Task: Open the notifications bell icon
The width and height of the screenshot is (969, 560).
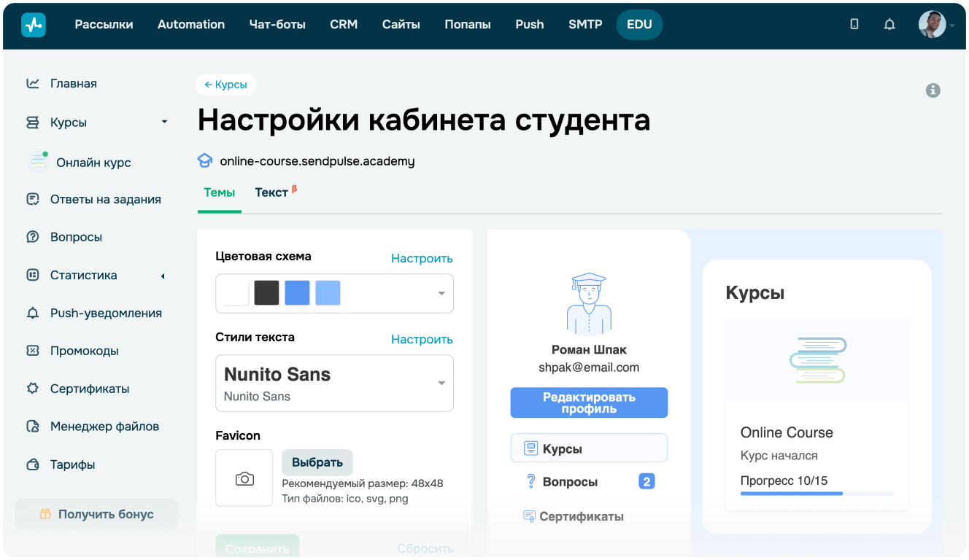Action: (x=889, y=24)
